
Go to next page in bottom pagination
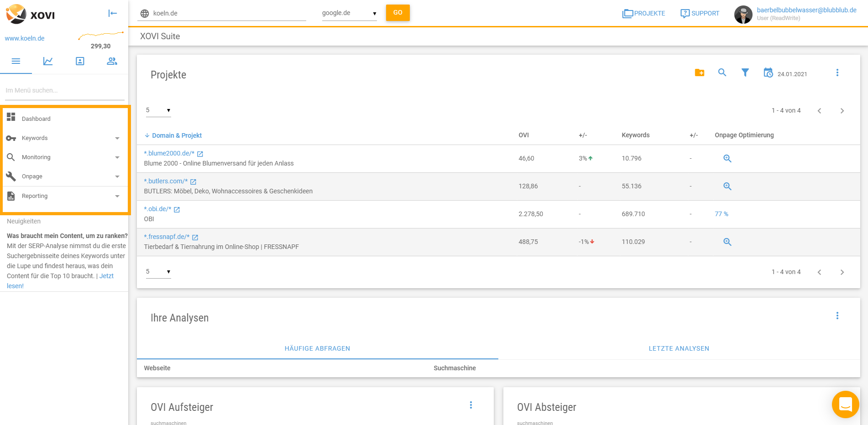tap(842, 272)
